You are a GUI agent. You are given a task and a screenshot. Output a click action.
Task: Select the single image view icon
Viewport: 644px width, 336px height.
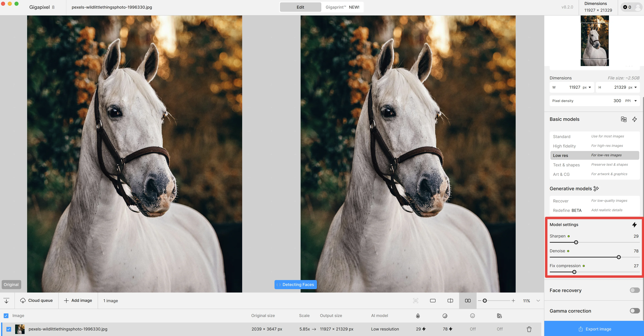(433, 300)
